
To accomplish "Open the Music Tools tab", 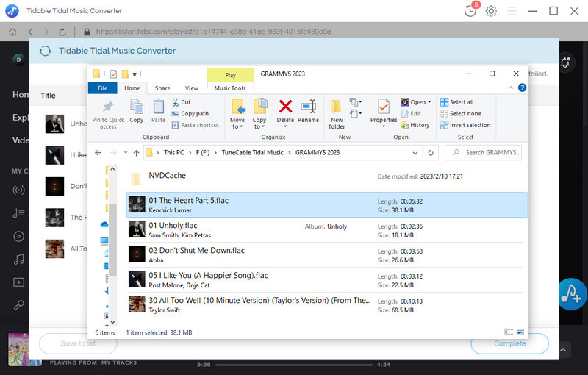I will (230, 87).
